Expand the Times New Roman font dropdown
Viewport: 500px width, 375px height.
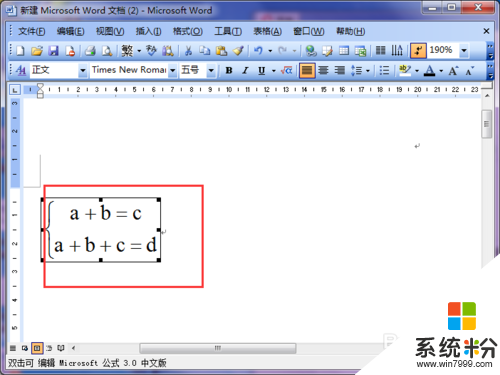[x=173, y=71]
